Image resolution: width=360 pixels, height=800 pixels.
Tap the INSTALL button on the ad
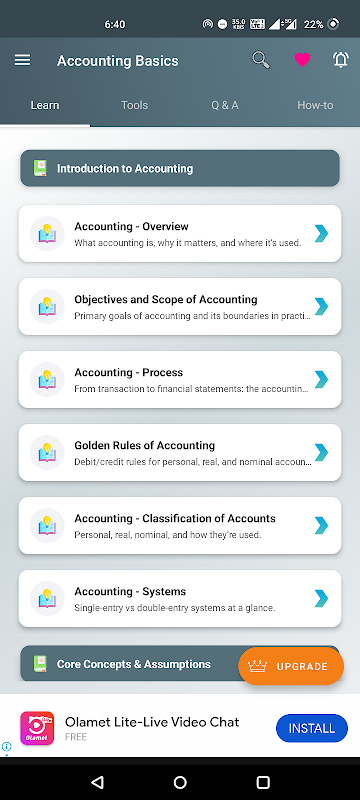312,728
